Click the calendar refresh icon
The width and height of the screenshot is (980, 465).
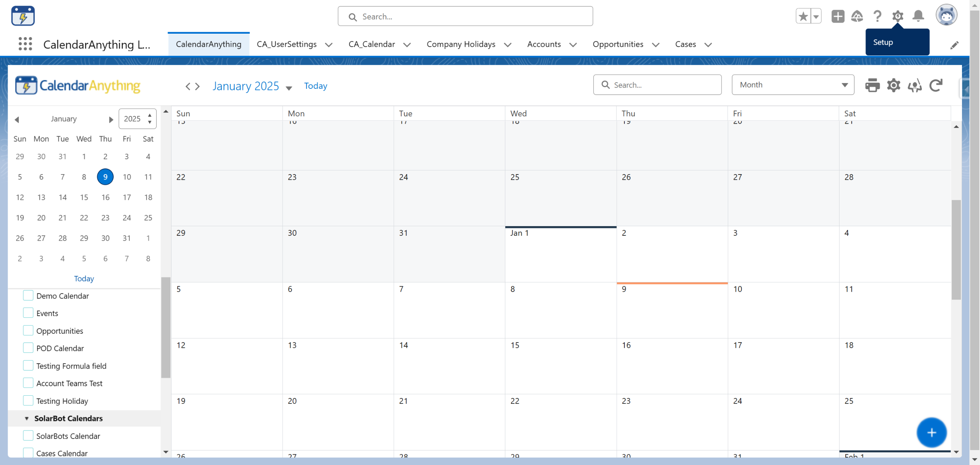point(936,85)
